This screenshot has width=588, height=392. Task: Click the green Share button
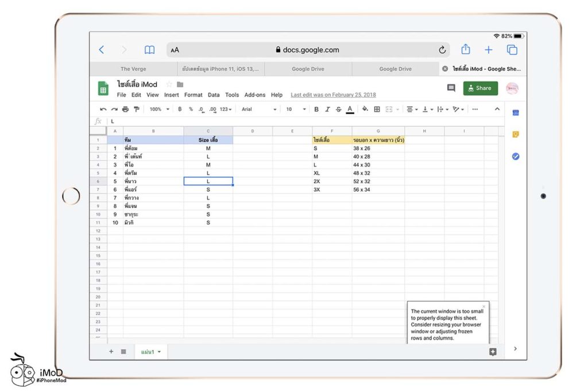480,88
